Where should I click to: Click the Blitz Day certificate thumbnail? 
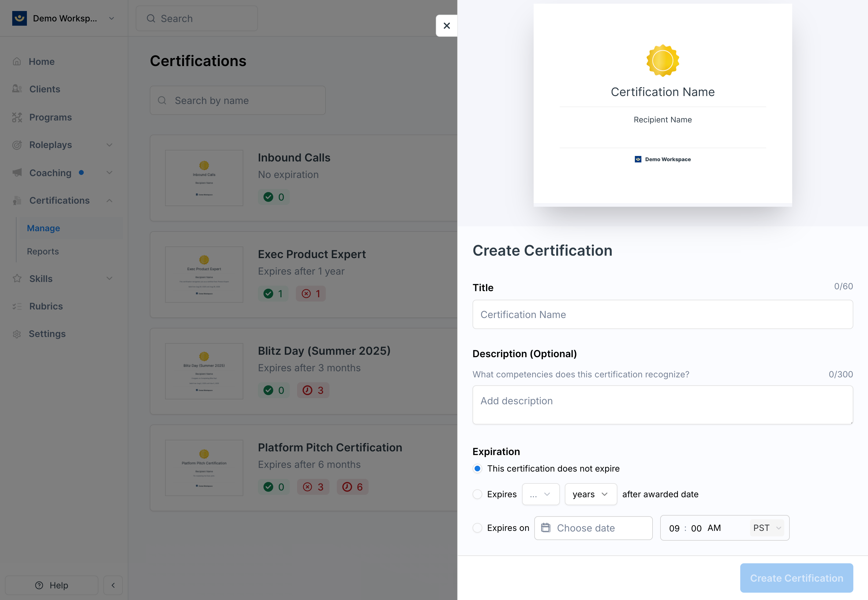204,371
